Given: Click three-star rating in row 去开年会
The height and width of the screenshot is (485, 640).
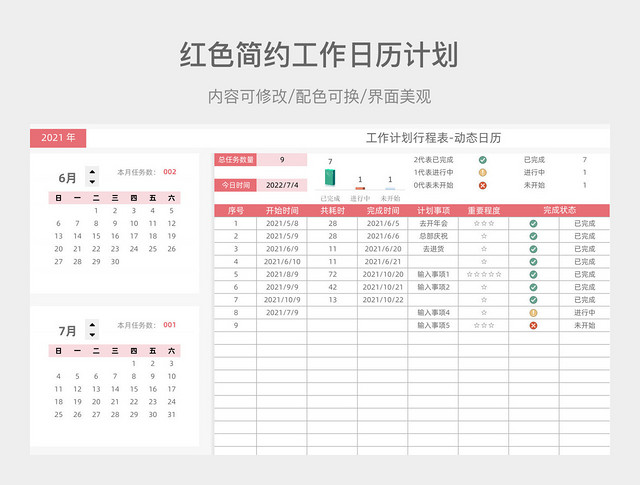Looking at the screenshot, I should 484,223.
